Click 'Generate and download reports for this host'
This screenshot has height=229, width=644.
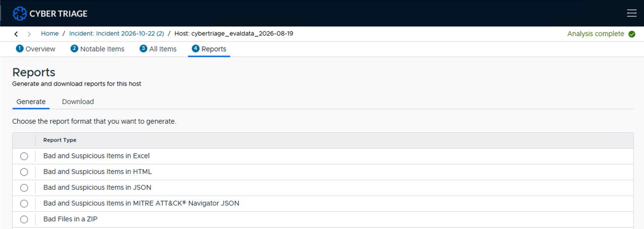(x=77, y=84)
